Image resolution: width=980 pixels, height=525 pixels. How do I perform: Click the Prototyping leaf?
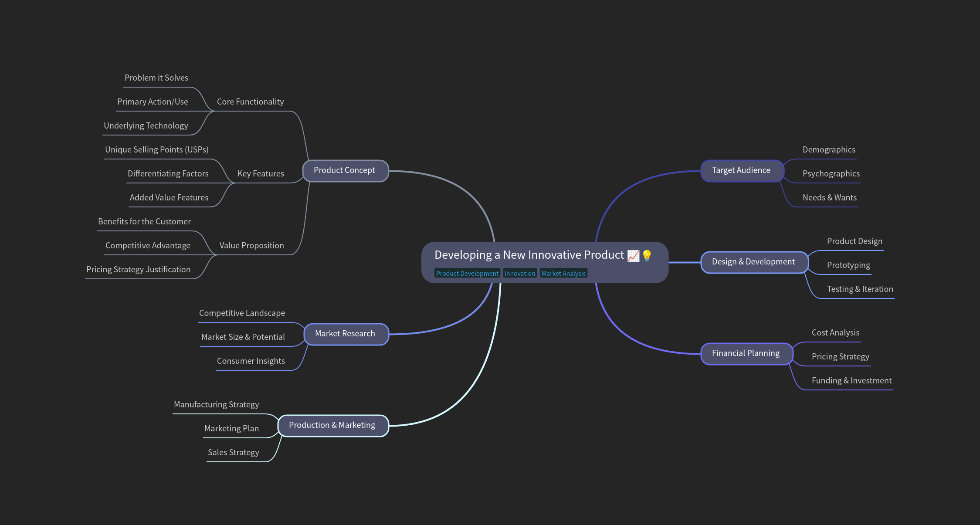(848, 265)
